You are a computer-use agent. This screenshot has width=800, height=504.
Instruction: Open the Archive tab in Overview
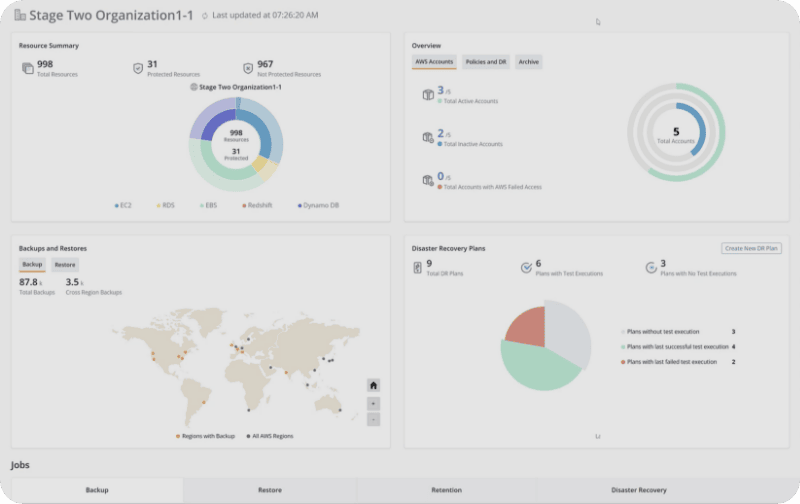coord(528,62)
